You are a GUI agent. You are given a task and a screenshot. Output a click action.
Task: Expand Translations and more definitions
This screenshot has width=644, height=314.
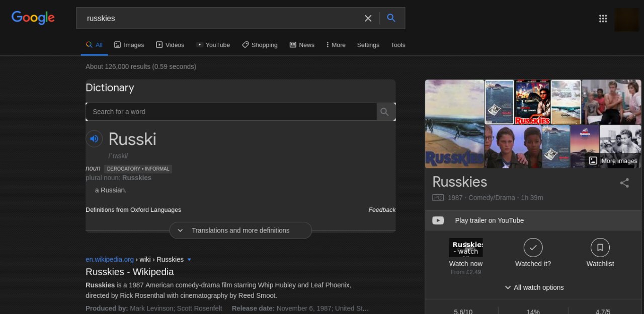240,230
